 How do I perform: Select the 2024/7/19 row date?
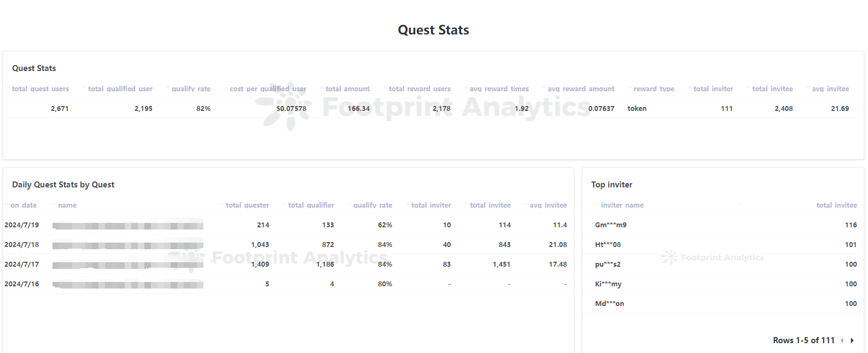[22, 225]
